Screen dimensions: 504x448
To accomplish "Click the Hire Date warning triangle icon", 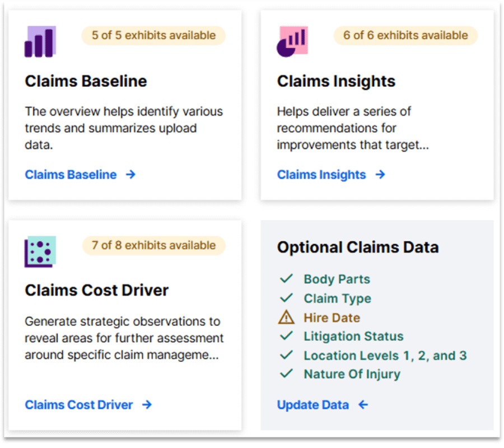I will [286, 318].
